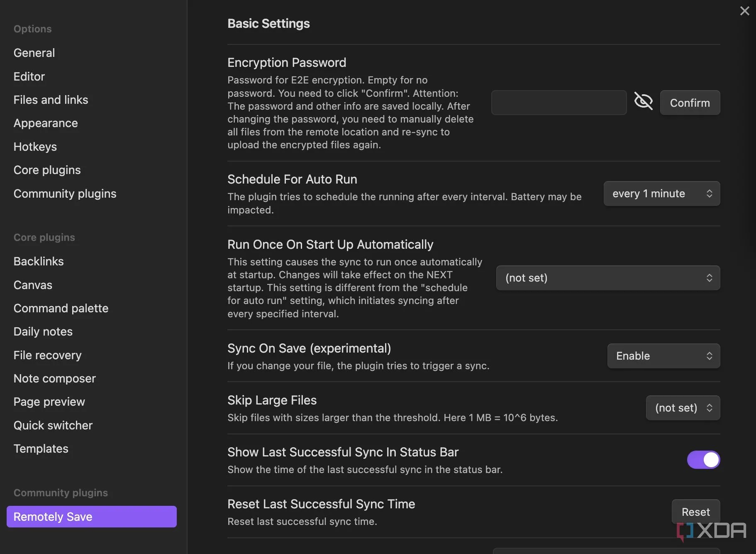Image resolution: width=756 pixels, height=554 pixels.
Task: Click the Reset sync time button
Action: click(x=695, y=512)
